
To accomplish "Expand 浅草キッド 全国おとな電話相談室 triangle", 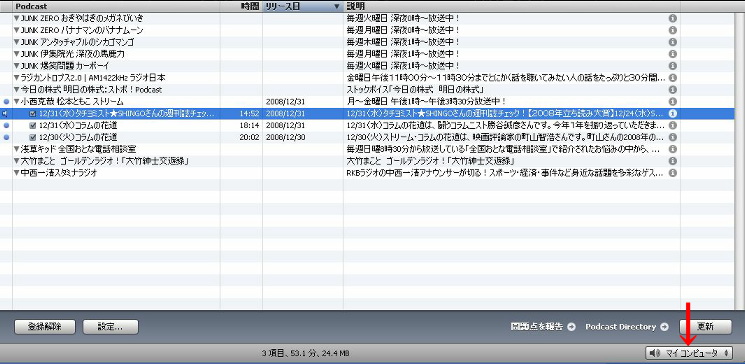I will coord(17,150).
